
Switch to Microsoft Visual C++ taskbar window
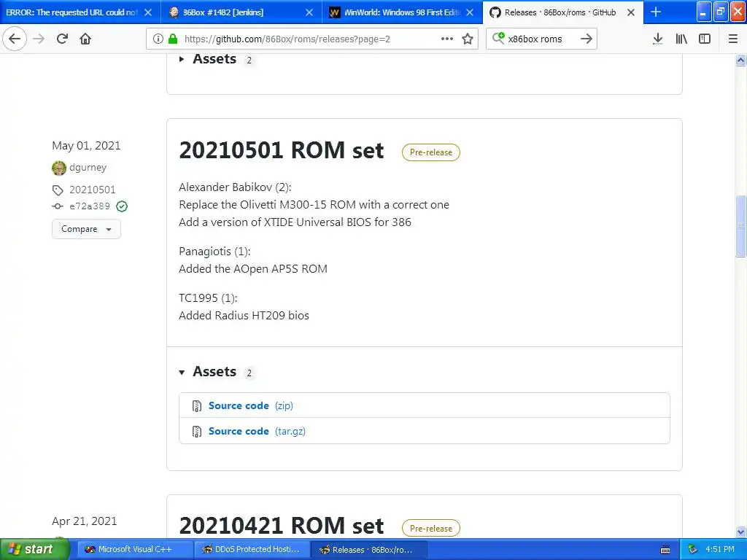click(x=135, y=550)
